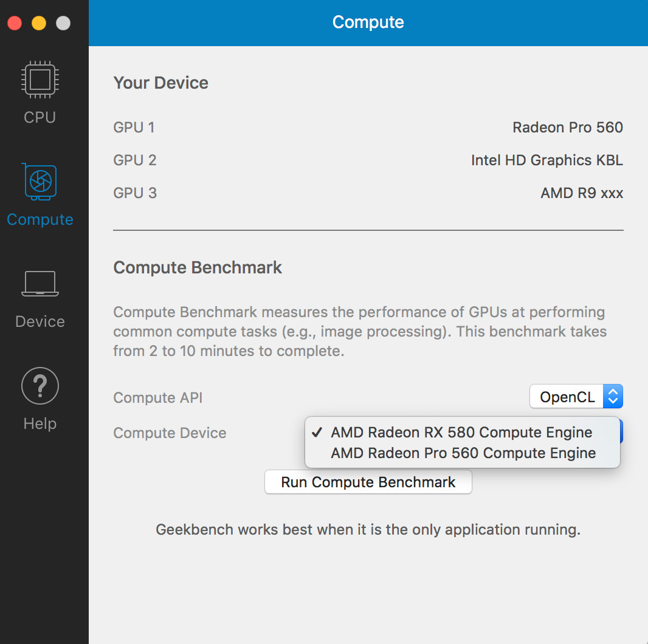This screenshot has width=648, height=644.
Task: Open the CPU benchmark section icon
Action: coord(40,80)
